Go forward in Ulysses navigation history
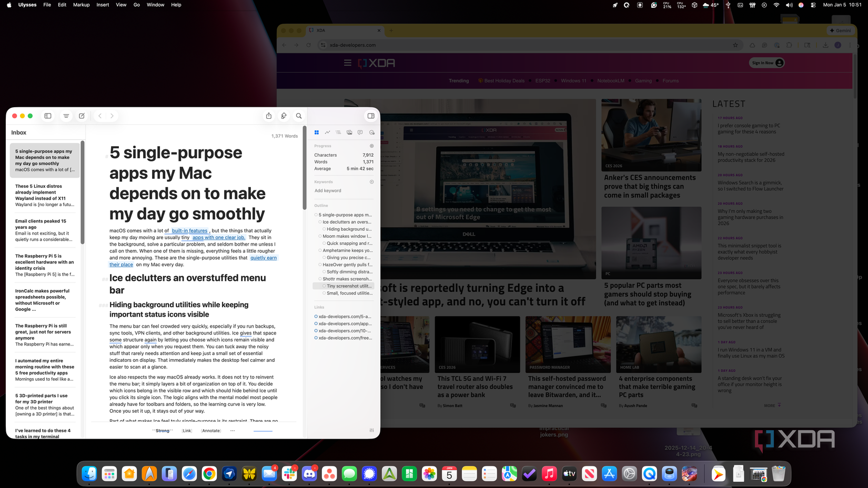The width and height of the screenshot is (868, 488). pyautogui.click(x=112, y=116)
